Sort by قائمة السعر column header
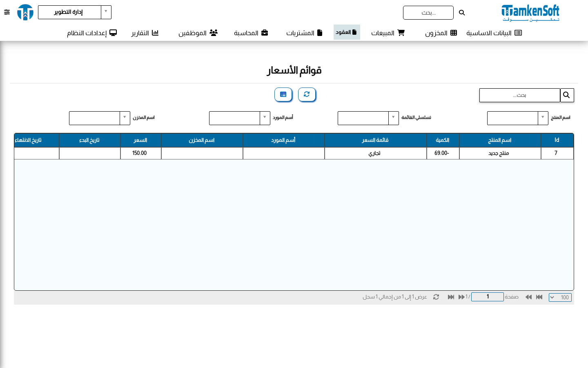This screenshot has width=588, height=368. [x=375, y=140]
